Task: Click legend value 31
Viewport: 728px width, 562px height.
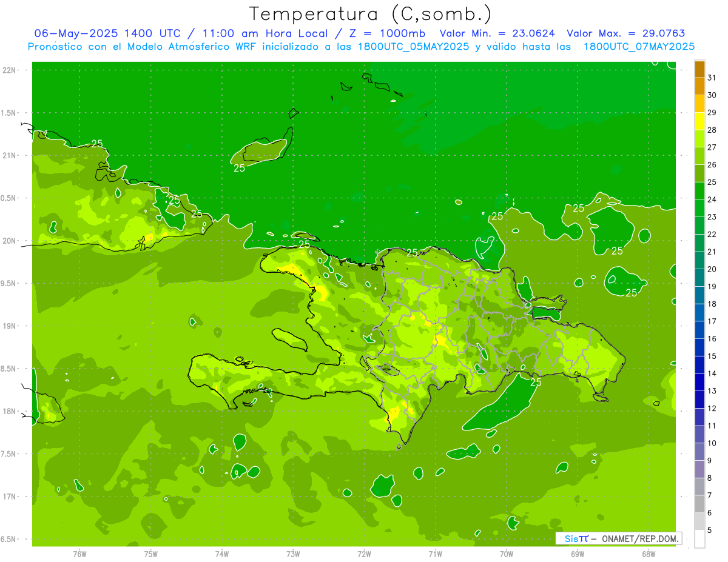Action: [x=712, y=78]
